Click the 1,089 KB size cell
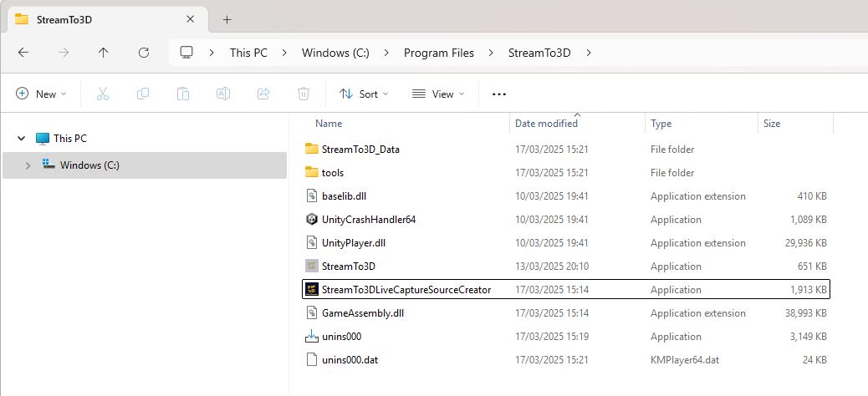The height and width of the screenshot is (396, 868). click(x=809, y=220)
